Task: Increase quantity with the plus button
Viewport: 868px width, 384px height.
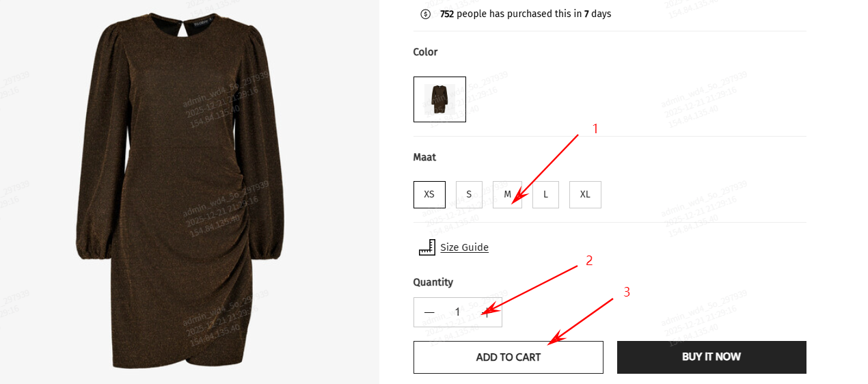Action: [487, 312]
